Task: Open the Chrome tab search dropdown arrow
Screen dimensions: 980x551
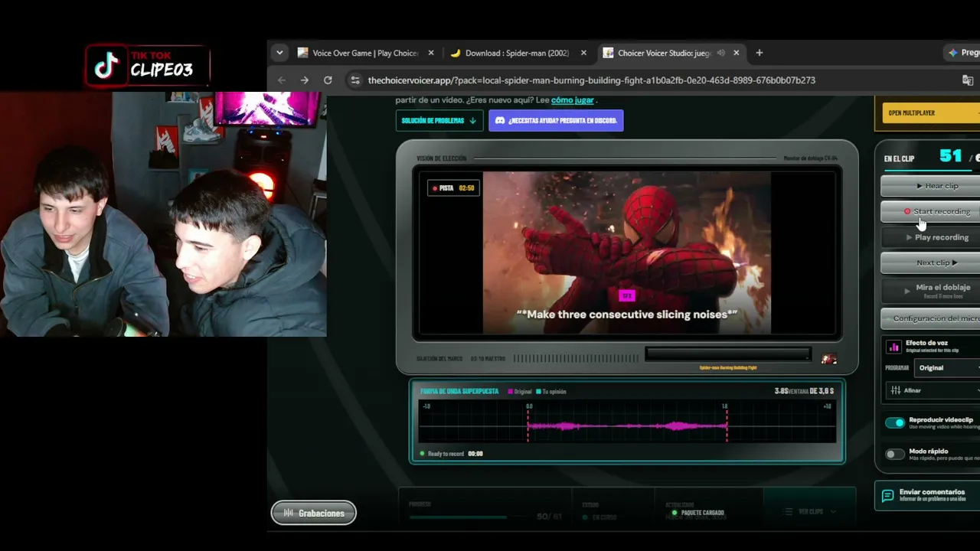Action: tap(279, 53)
